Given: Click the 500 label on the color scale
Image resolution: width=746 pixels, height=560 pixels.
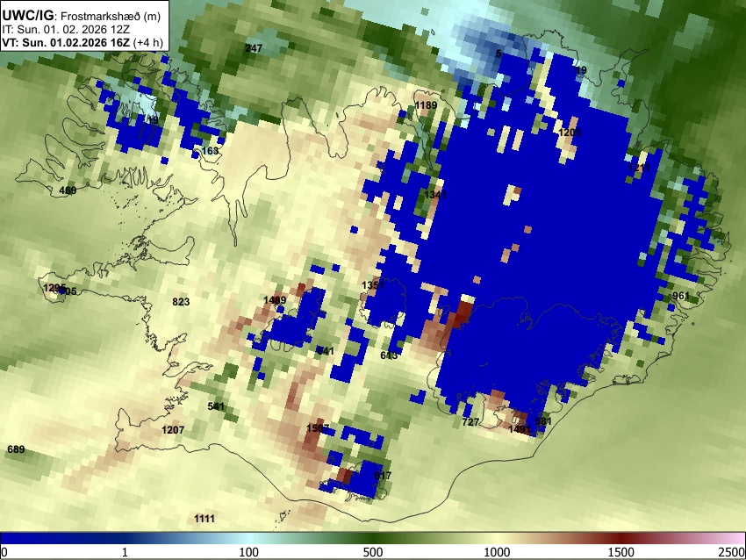Looking at the screenshot, I should 372,552.
